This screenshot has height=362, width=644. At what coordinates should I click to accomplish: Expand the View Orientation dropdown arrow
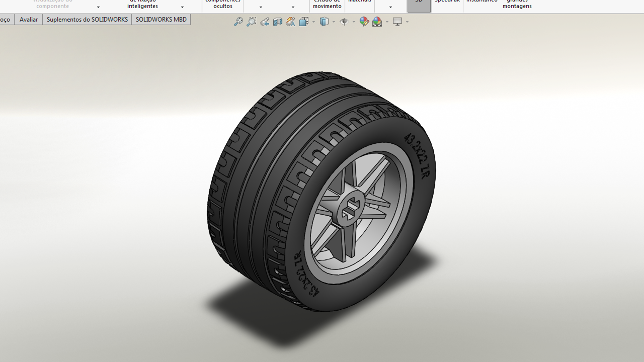(x=313, y=22)
